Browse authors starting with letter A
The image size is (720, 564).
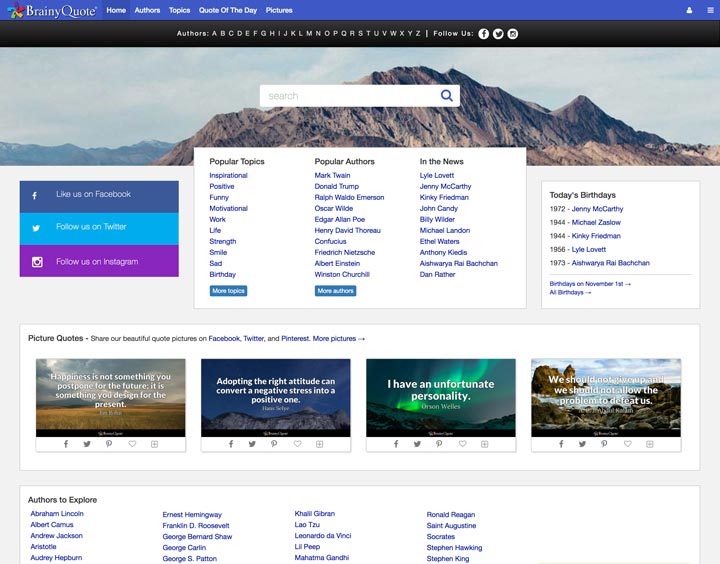coord(214,34)
